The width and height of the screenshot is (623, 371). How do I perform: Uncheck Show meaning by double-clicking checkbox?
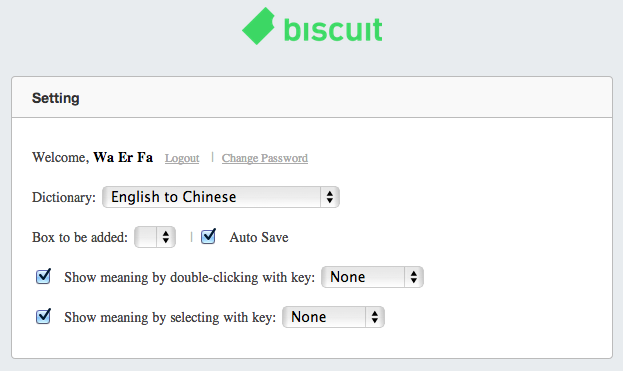click(x=43, y=276)
